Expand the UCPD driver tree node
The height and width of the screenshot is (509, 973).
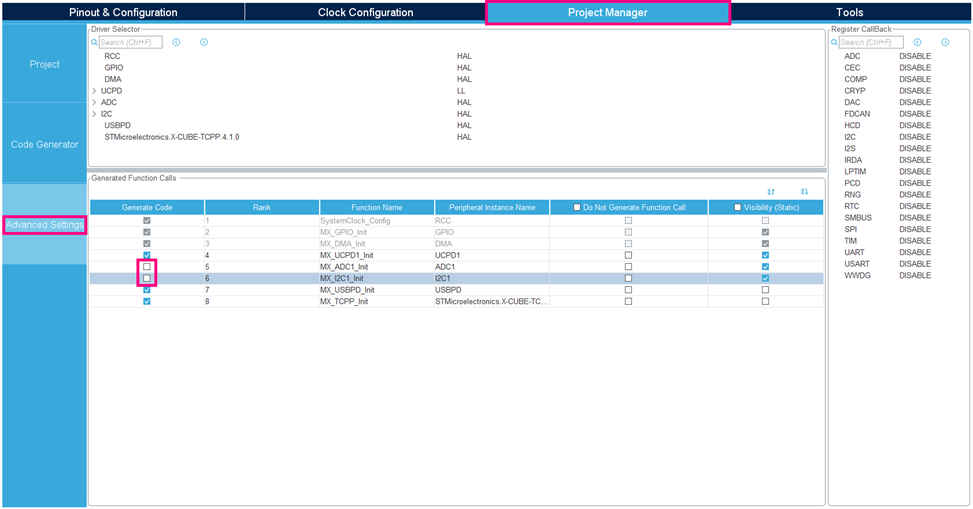tap(94, 91)
